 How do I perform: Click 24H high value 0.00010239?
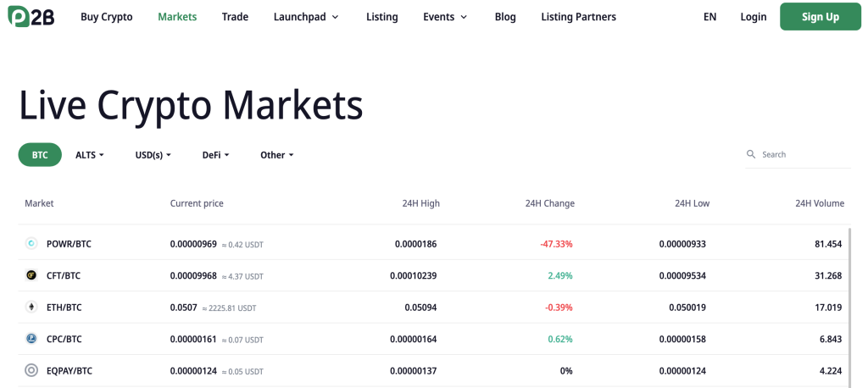[x=414, y=275]
